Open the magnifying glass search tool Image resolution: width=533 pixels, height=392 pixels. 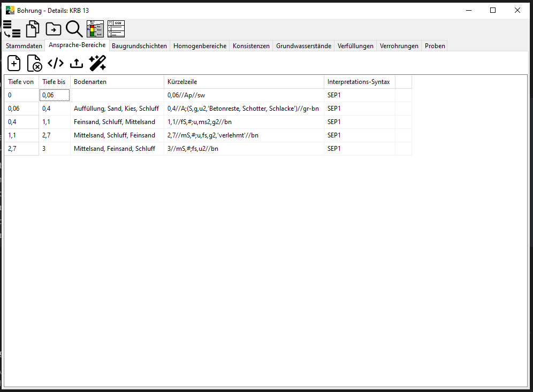tap(74, 29)
